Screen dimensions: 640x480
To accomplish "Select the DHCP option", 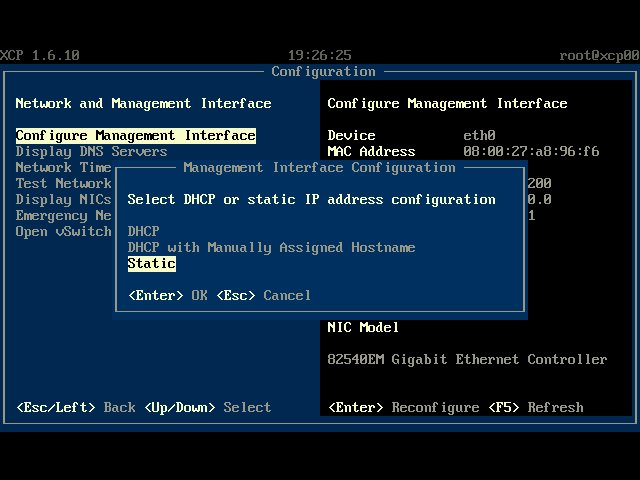I will tap(143, 231).
